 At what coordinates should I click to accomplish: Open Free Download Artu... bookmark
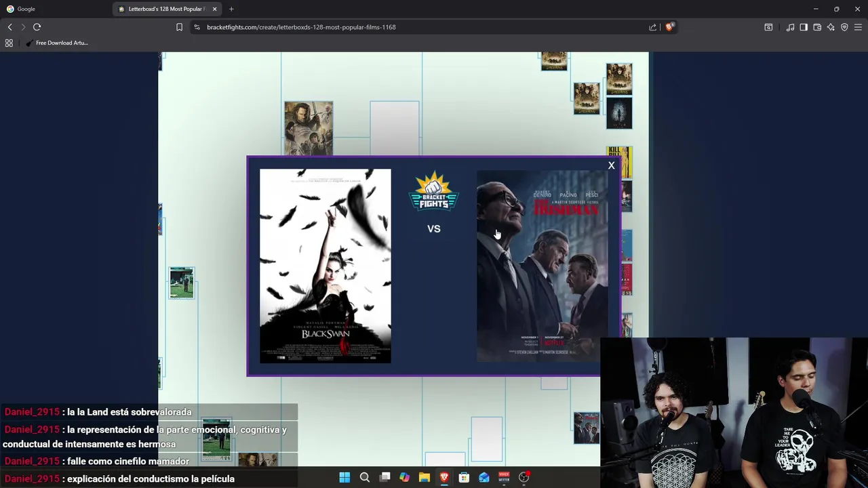57,43
